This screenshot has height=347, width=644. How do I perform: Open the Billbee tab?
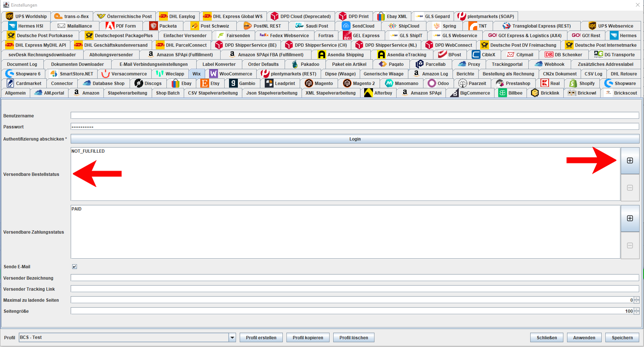(x=511, y=93)
